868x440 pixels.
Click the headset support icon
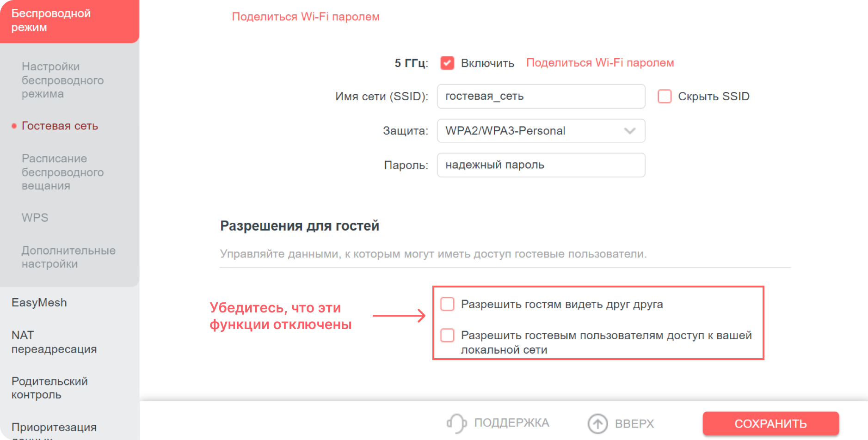457,423
